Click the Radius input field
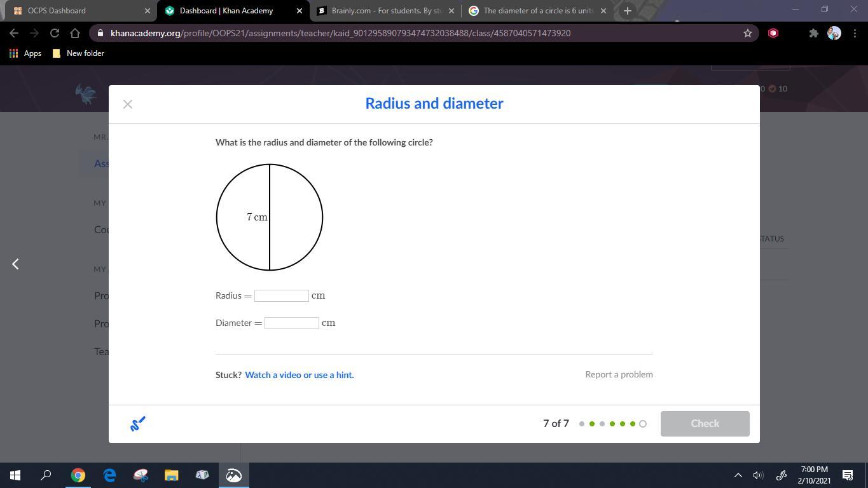The height and width of the screenshot is (488, 868). 282,295
